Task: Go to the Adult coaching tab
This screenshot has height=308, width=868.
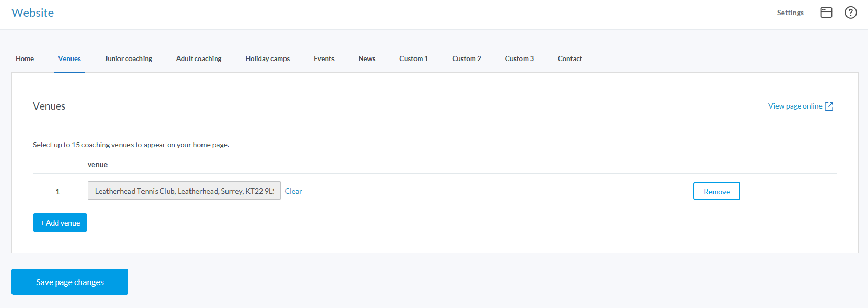Action: (199, 58)
